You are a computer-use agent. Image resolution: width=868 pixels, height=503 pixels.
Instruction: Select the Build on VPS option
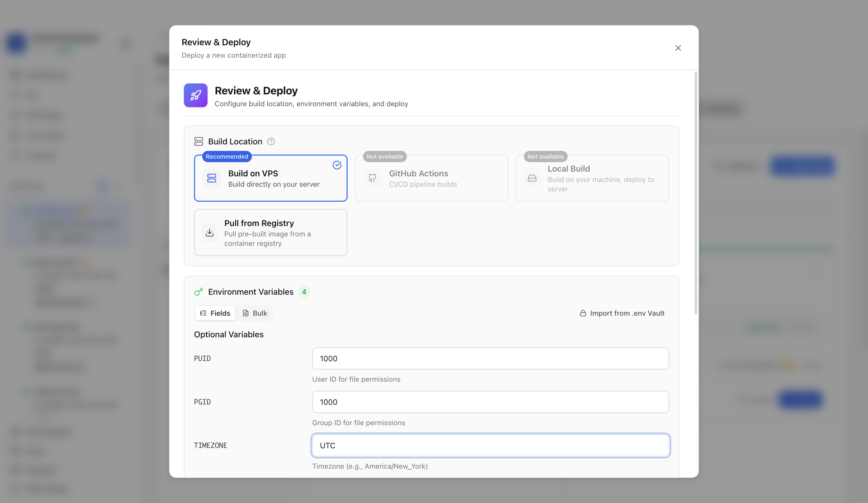[271, 178]
